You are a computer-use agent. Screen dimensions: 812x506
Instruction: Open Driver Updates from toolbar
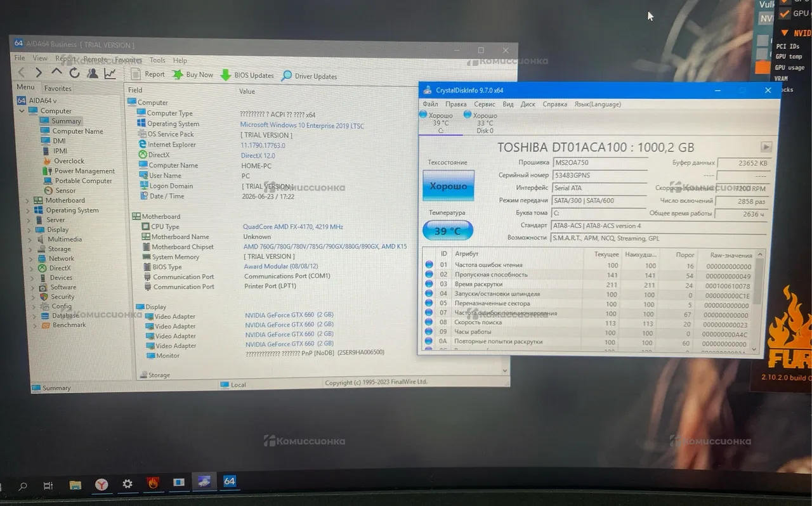(309, 76)
